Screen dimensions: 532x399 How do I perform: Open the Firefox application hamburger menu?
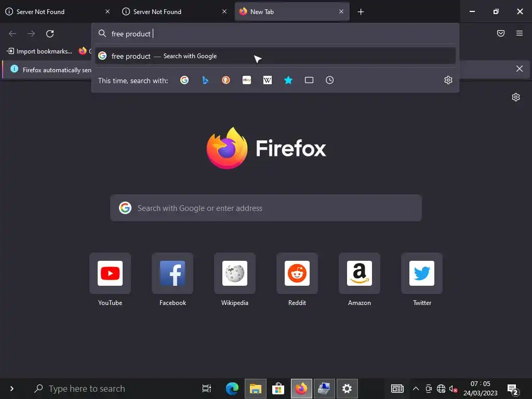519,33
